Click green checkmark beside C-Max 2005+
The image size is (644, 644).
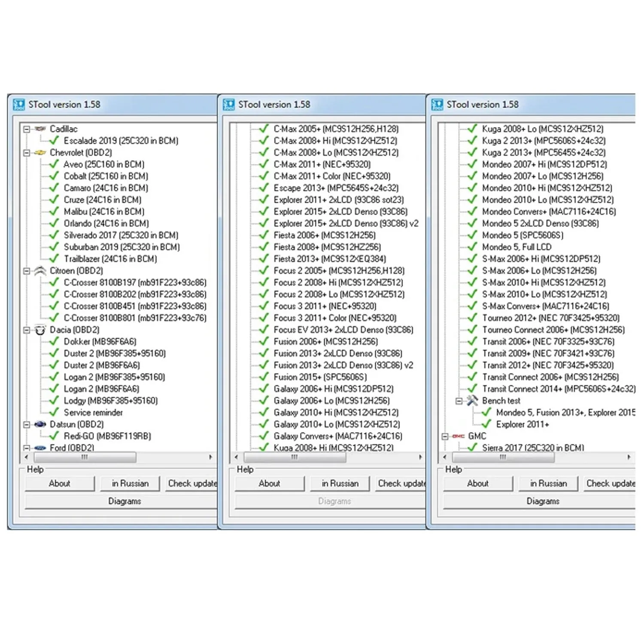pyautogui.click(x=264, y=128)
